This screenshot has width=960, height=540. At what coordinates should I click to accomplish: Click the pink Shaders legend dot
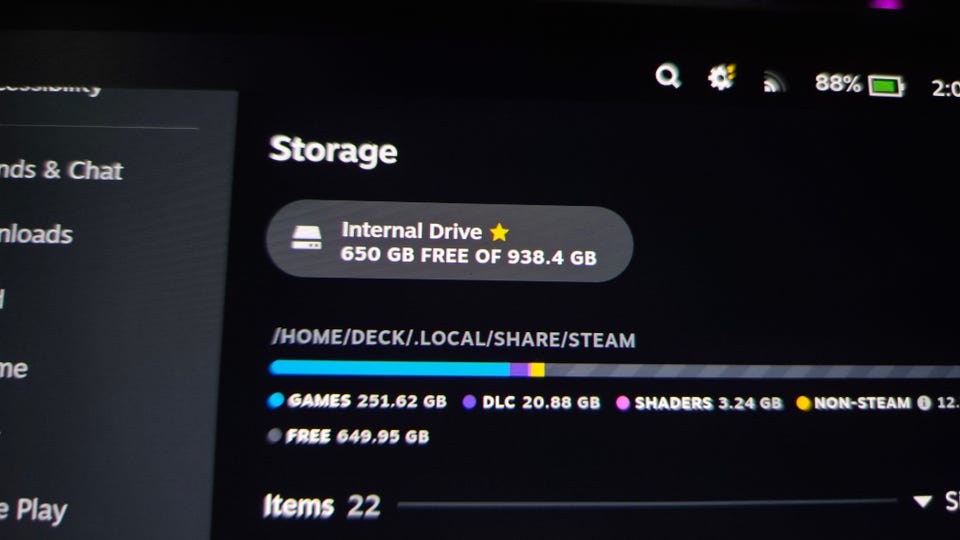(x=622, y=403)
